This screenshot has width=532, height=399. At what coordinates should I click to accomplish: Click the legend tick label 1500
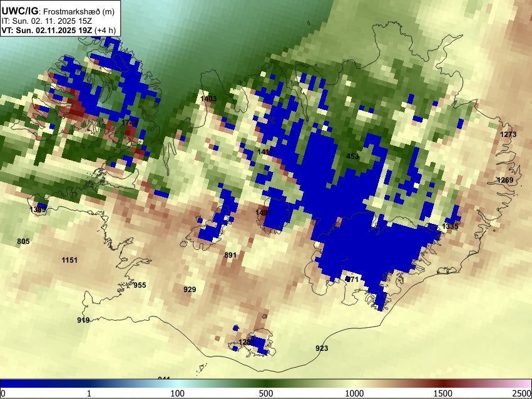point(443,393)
